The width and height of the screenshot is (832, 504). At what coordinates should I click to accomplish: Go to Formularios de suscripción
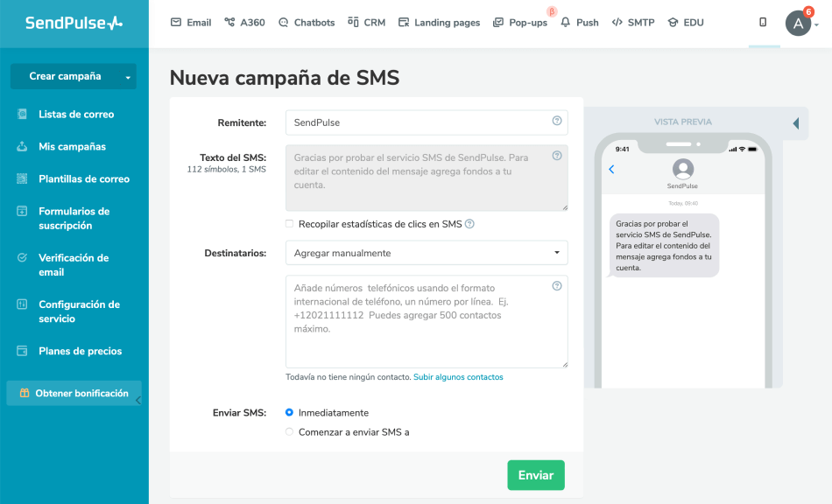[74, 219]
